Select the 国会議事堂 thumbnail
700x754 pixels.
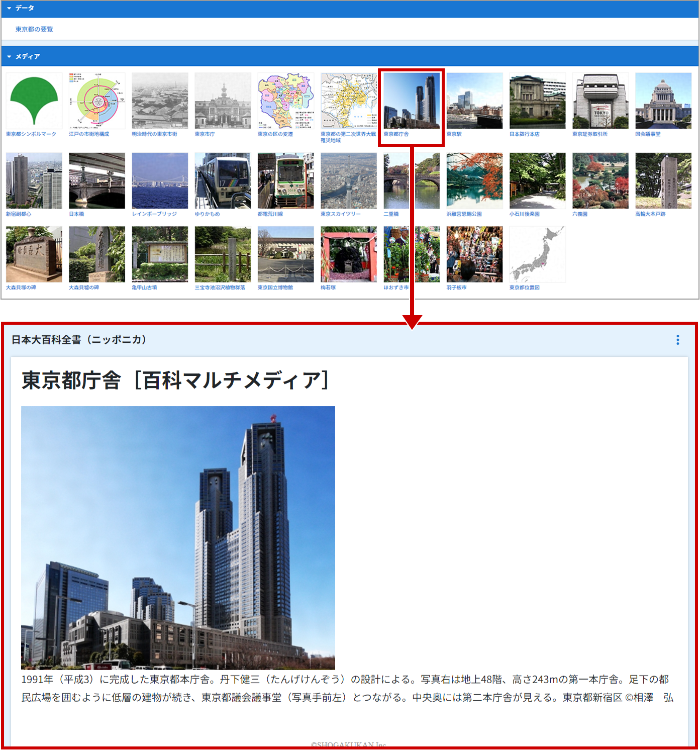coord(663,101)
